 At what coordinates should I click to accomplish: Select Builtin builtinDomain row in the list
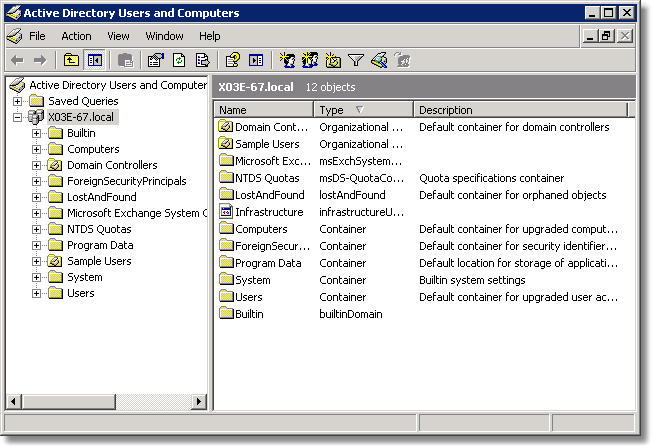(x=242, y=314)
